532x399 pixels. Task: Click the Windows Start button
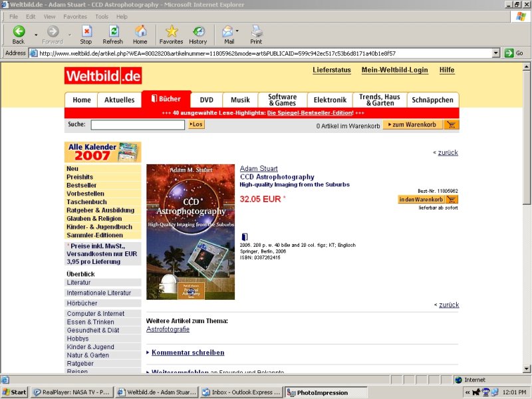[14, 392]
